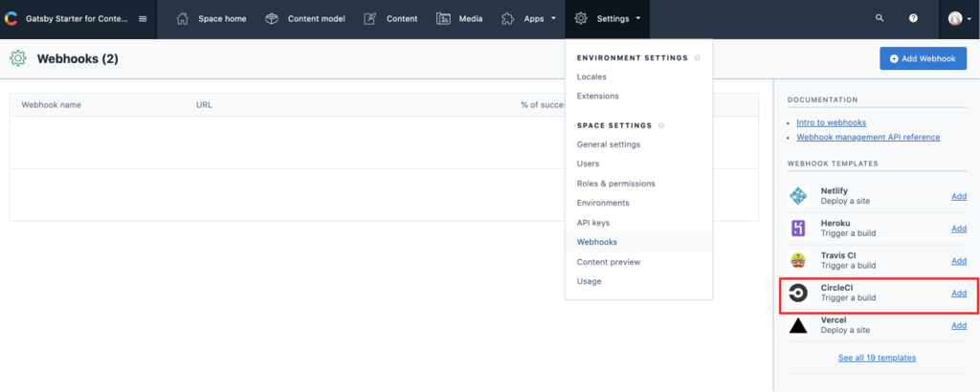Open the help question mark icon
The height and width of the screenshot is (392, 980).
(x=913, y=18)
